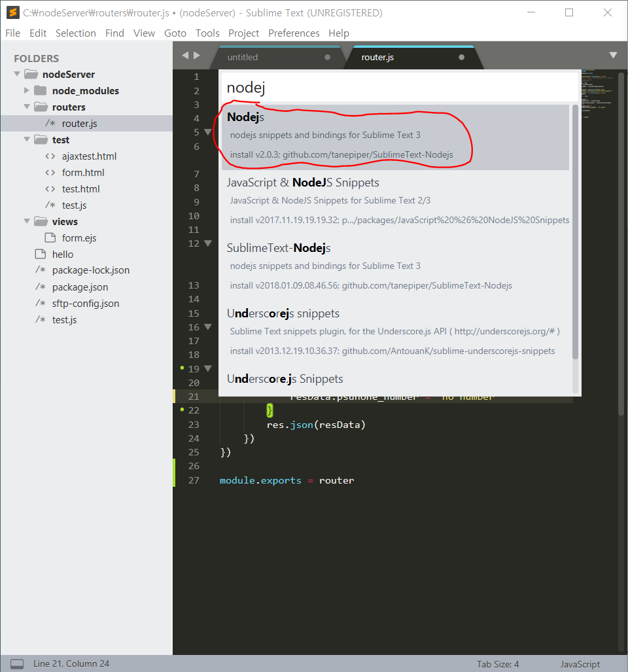Screen dimensions: 628x672
Task: Click the markup icon beside form.html
Action: pos(50,172)
